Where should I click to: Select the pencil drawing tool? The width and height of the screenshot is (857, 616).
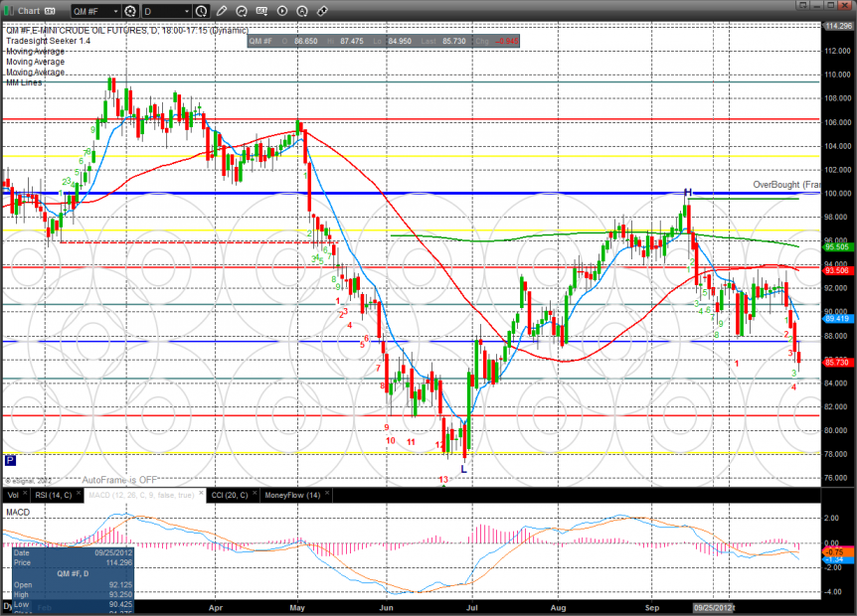pos(222,11)
